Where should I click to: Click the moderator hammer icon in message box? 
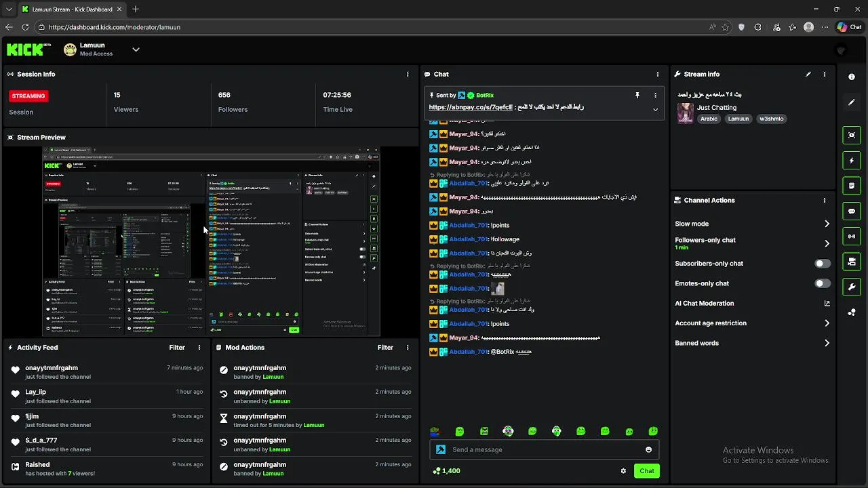tap(441, 449)
